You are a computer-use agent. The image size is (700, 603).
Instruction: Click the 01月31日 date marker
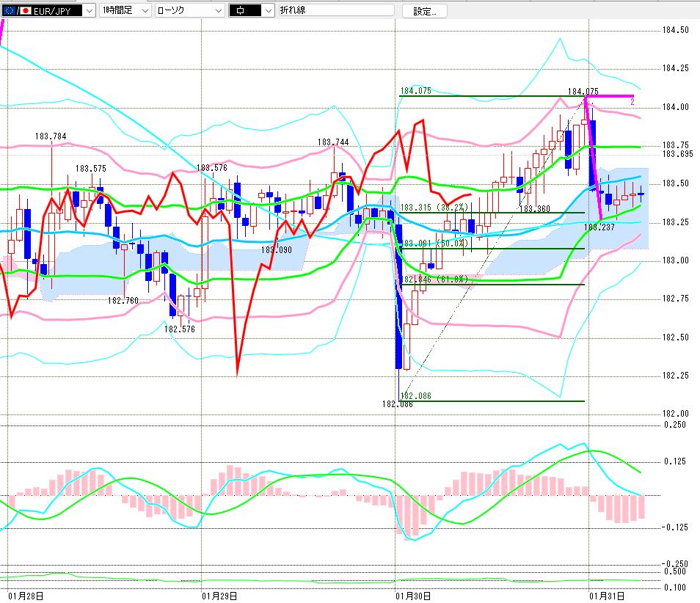606,595
